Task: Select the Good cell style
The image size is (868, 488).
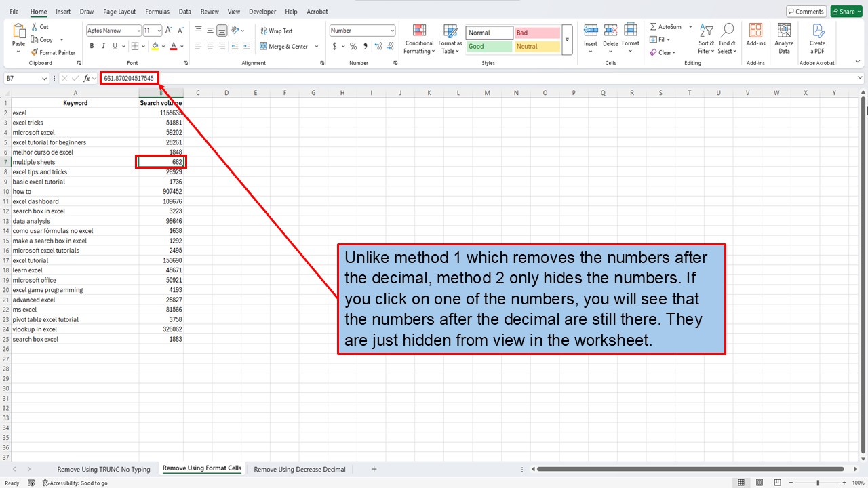Action: 488,46
